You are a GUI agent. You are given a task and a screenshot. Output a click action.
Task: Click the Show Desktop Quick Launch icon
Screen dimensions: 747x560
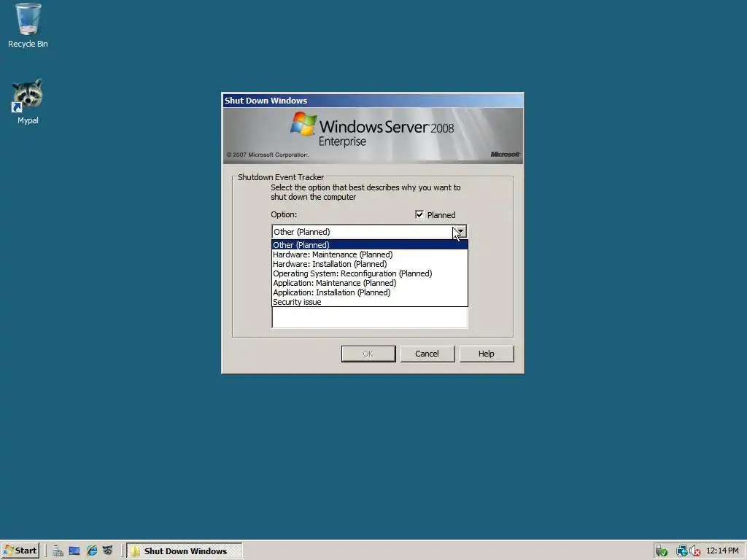pos(74,551)
